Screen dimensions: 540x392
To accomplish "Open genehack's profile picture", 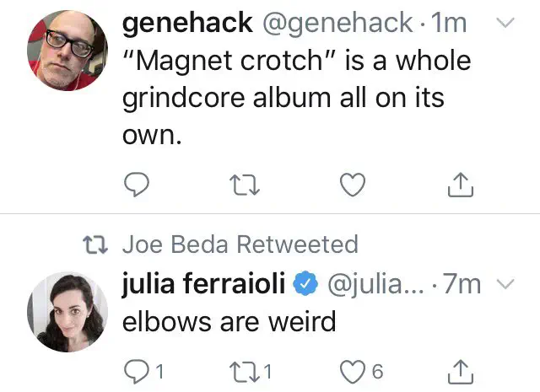I will [68, 51].
